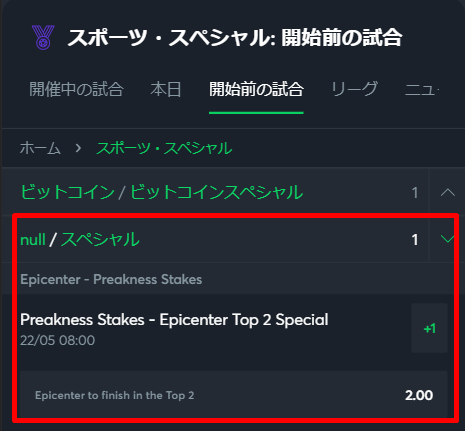Open the Epicenter - Preakness Stakes heading

(111, 279)
